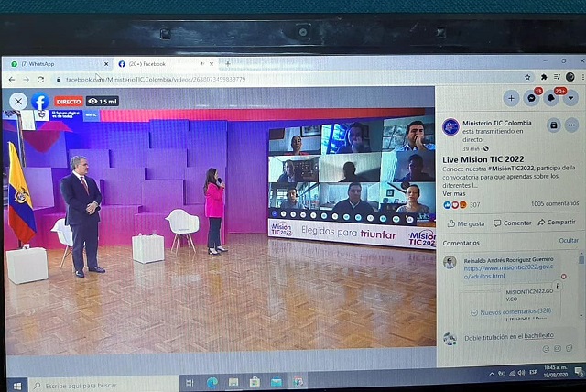
Task: Bookmark this page with the star icon
Action: (x=527, y=77)
